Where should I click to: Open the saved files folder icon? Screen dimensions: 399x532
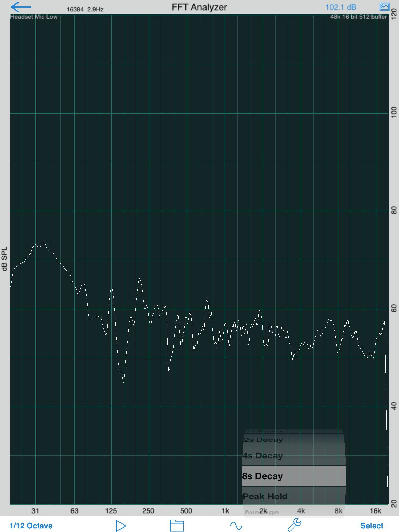coord(177,526)
